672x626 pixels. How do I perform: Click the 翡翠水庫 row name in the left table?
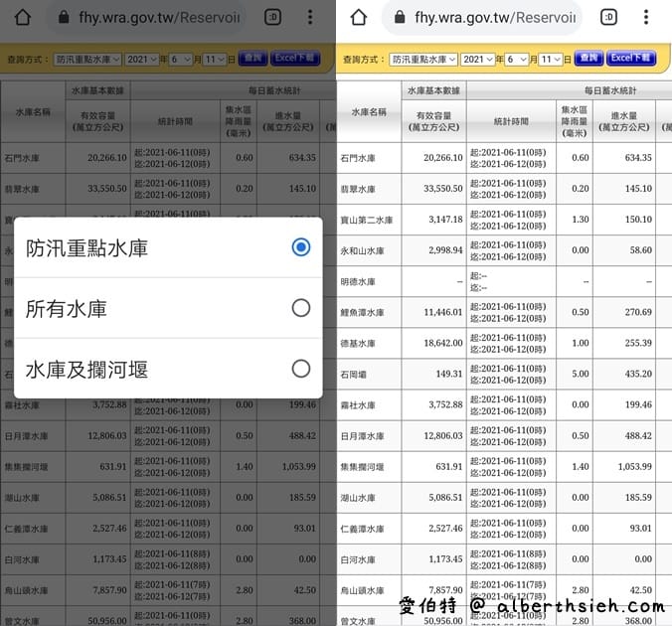point(22,189)
